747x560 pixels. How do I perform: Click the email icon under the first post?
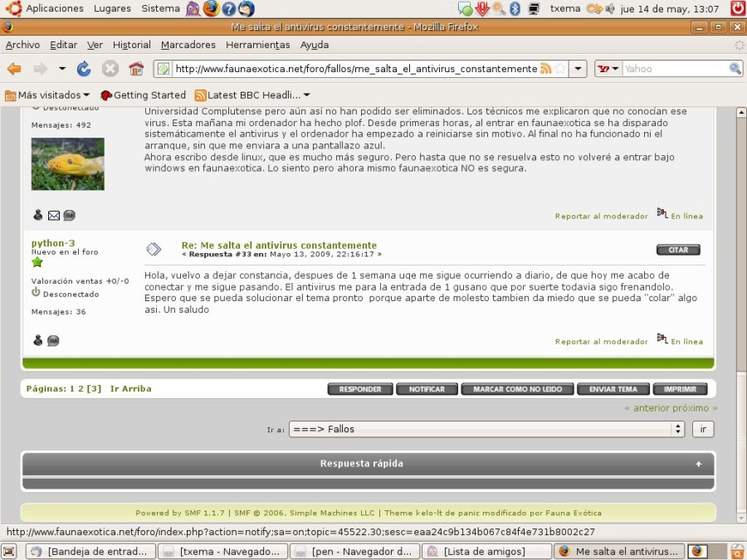(x=53, y=216)
